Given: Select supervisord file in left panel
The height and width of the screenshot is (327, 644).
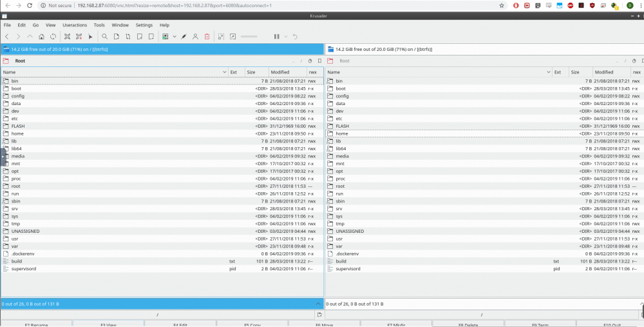Looking at the screenshot, I should coord(162,268).
